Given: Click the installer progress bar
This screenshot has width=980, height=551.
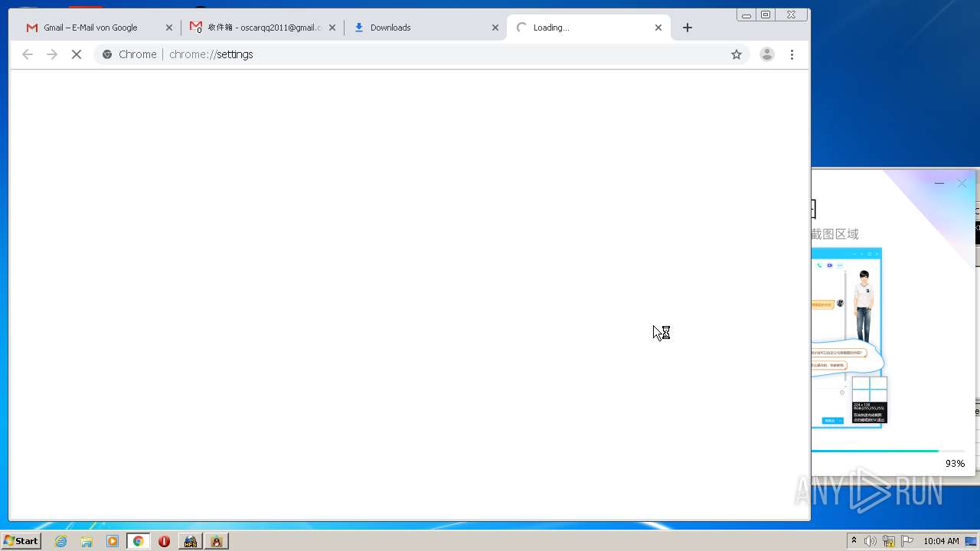Looking at the screenshot, I should pos(888,451).
